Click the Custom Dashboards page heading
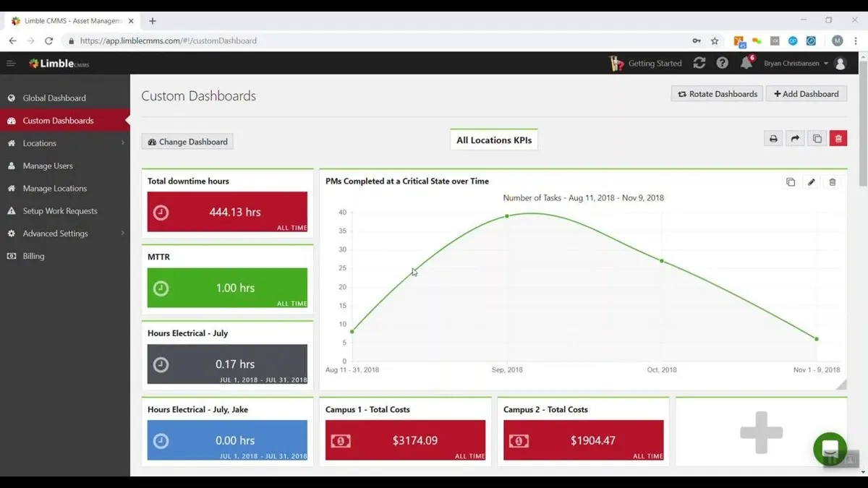This screenshot has width=868, height=488. pos(198,96)
